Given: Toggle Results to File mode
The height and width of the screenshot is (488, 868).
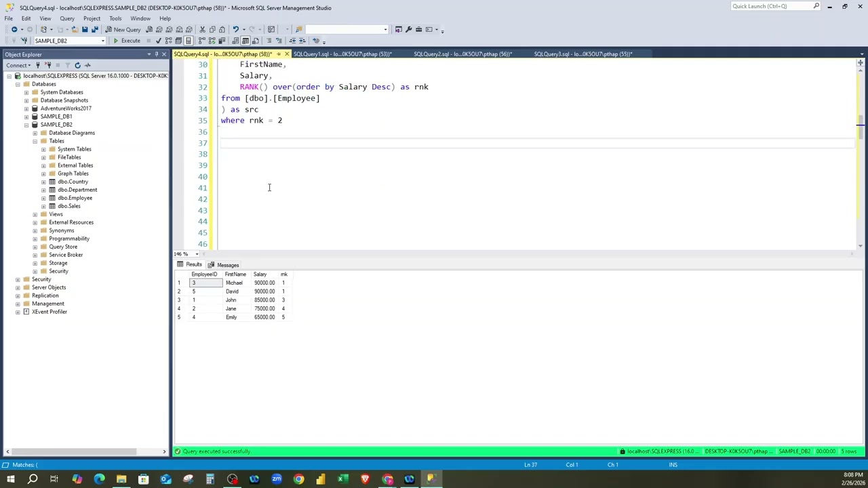Looking at the screenshot, I should click(256, 41).
